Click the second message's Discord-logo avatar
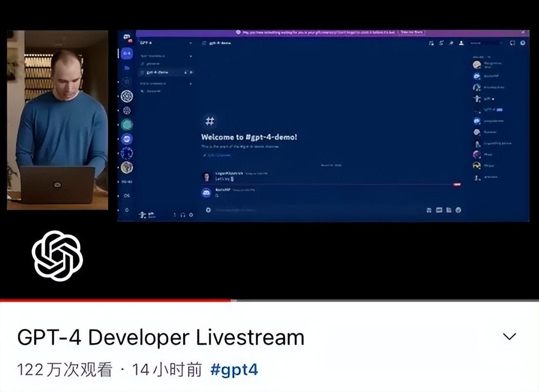The width and height of the screenshot is (539, 392). point(206,193)
